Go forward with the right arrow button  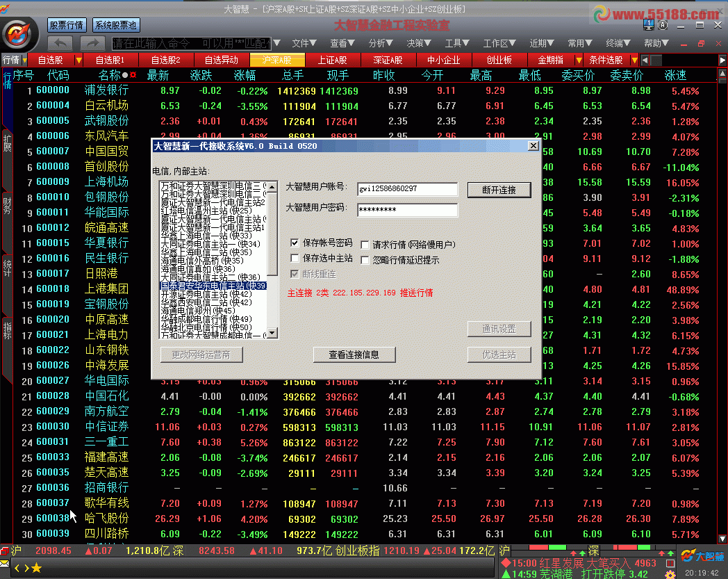pos(93,43)
